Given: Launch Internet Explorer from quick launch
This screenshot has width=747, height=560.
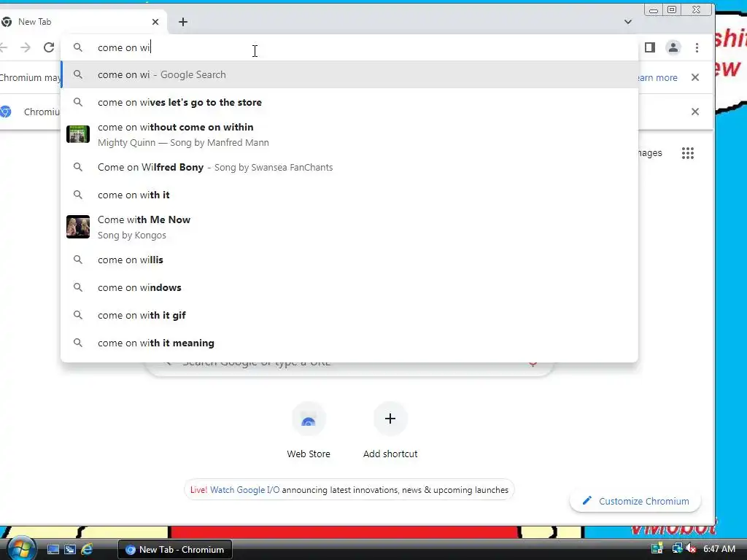Looking at the screenshot, I should 87,550.
